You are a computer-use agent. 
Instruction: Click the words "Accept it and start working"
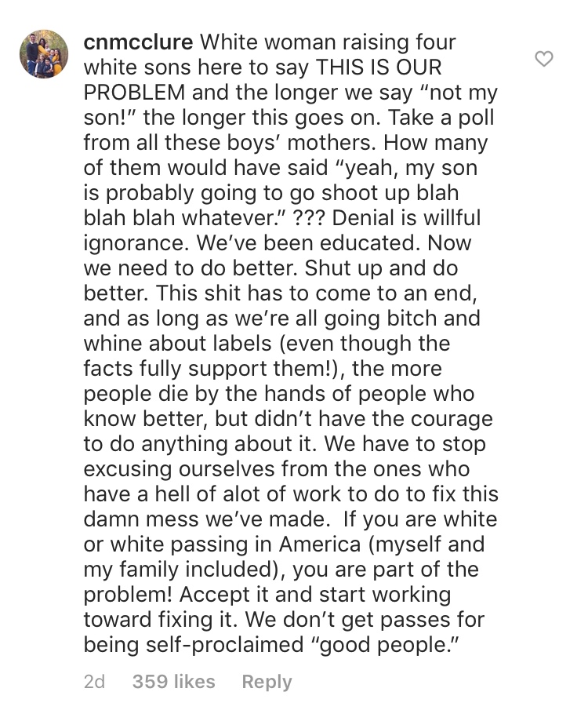tap(314, 595)
